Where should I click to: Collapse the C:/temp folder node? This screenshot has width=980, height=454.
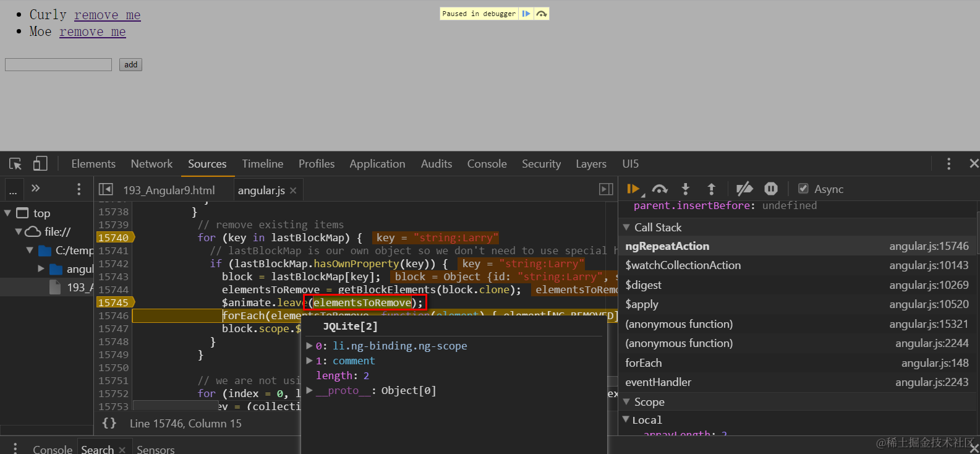pyautogui.click(x=30, y=250)
